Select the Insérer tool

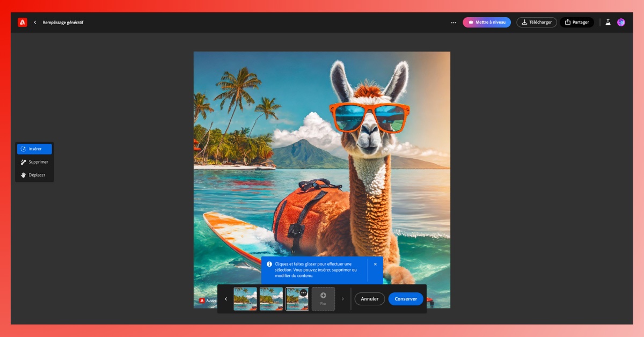[34, 149]
